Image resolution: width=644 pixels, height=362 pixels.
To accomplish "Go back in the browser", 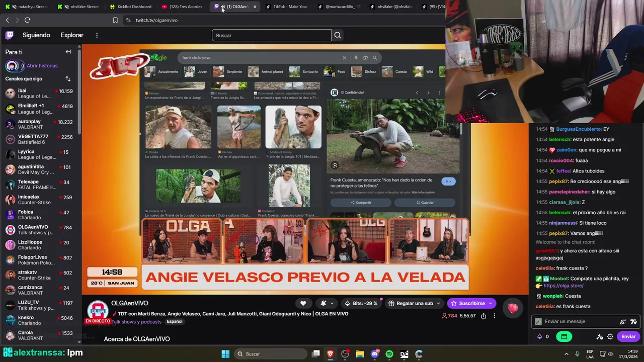I will pos(8,20).
